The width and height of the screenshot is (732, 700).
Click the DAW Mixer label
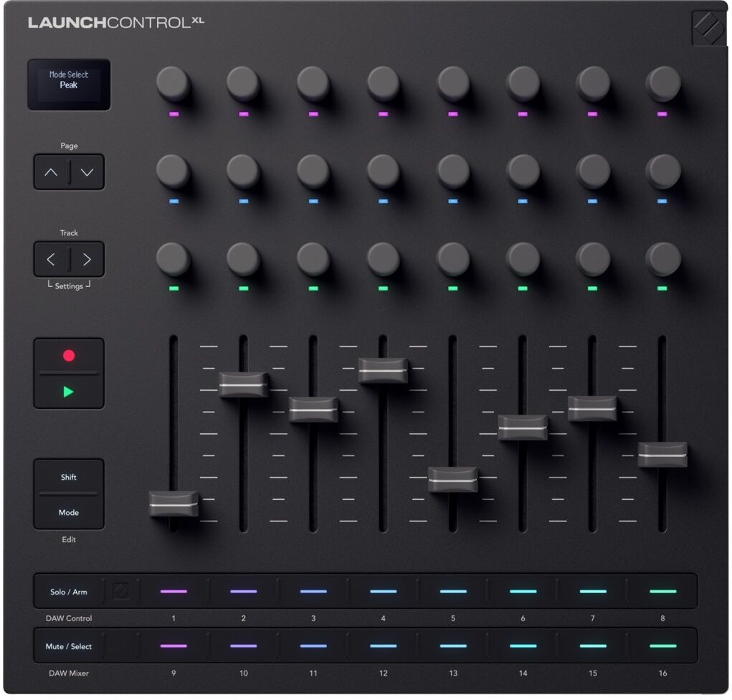(x=69, y=673)
